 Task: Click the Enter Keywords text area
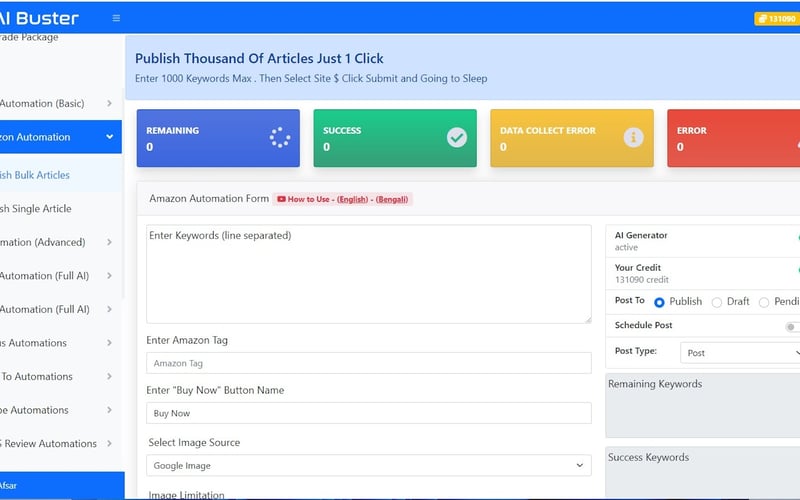coord(369,274)
